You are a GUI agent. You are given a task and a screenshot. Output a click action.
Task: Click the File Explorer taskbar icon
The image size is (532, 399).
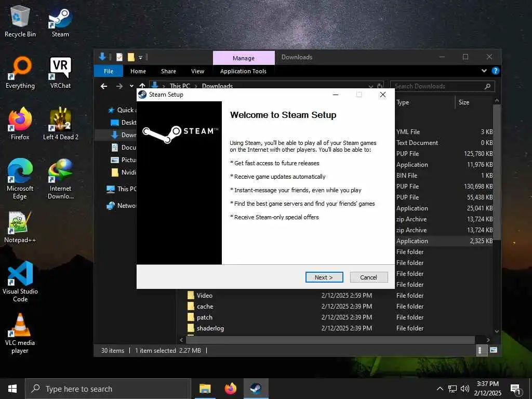pos(205,389)
